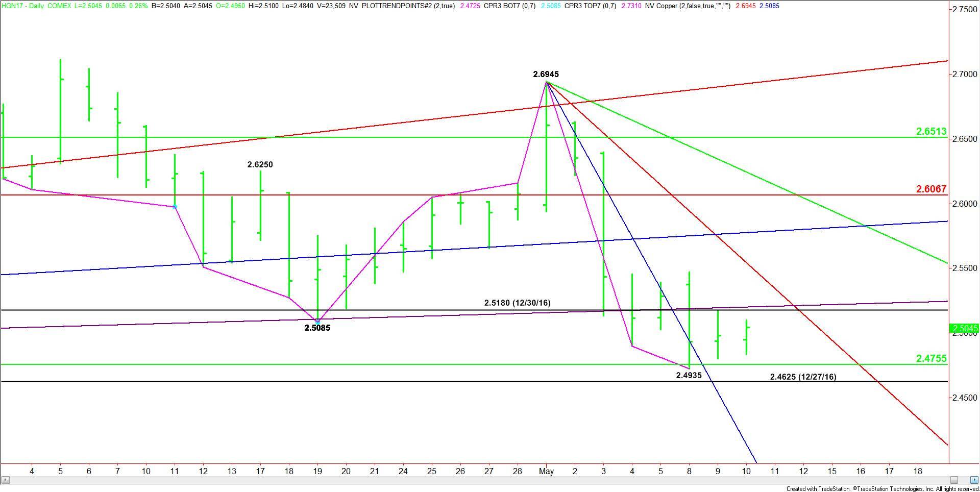Select the HGN17 - Daily symbol label
This screenshot has height=492, width=980.
[22, 6]
